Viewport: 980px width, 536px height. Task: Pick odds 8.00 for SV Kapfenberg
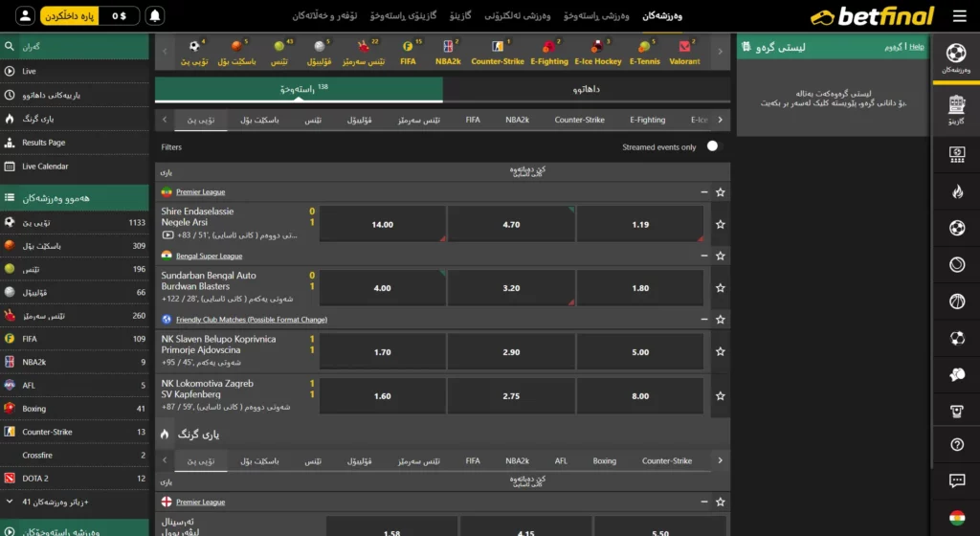click(x=640, y=396)
